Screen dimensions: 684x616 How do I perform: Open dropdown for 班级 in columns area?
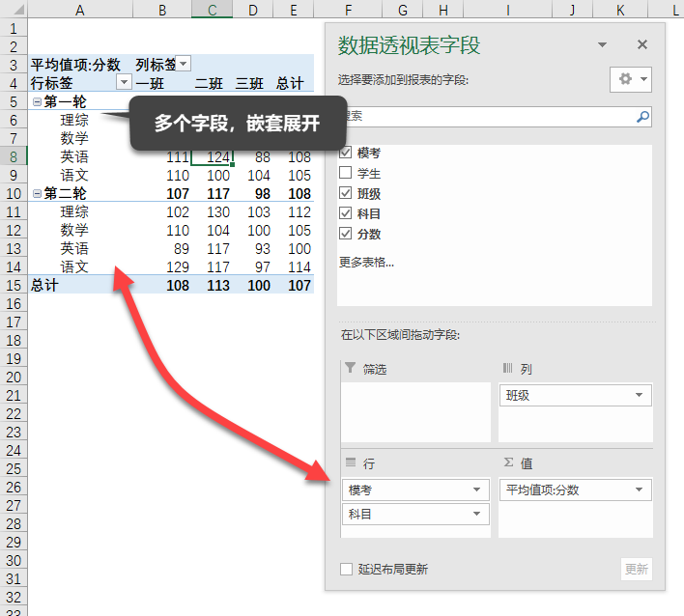tap(640, 396)
